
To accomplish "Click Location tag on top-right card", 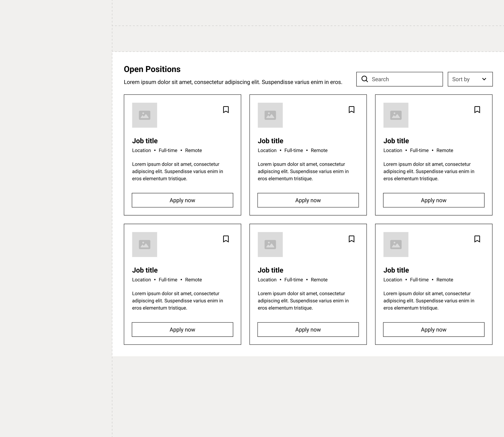I will [x=393, y=150].
